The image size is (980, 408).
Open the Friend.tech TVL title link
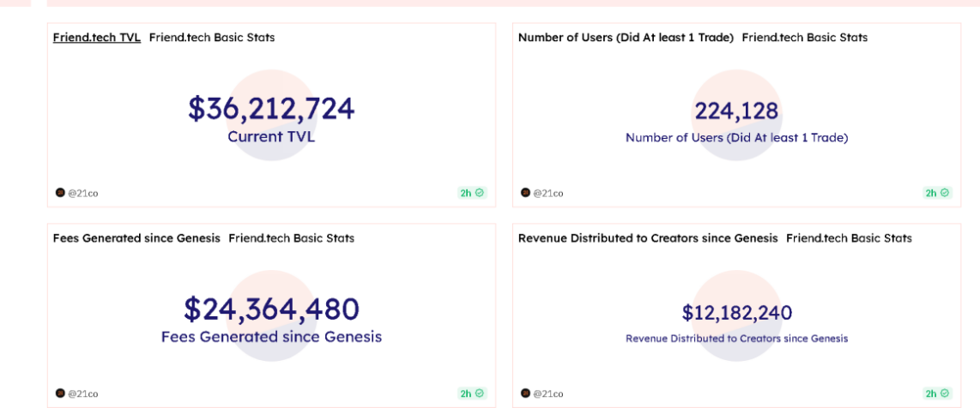coord(96,38)
